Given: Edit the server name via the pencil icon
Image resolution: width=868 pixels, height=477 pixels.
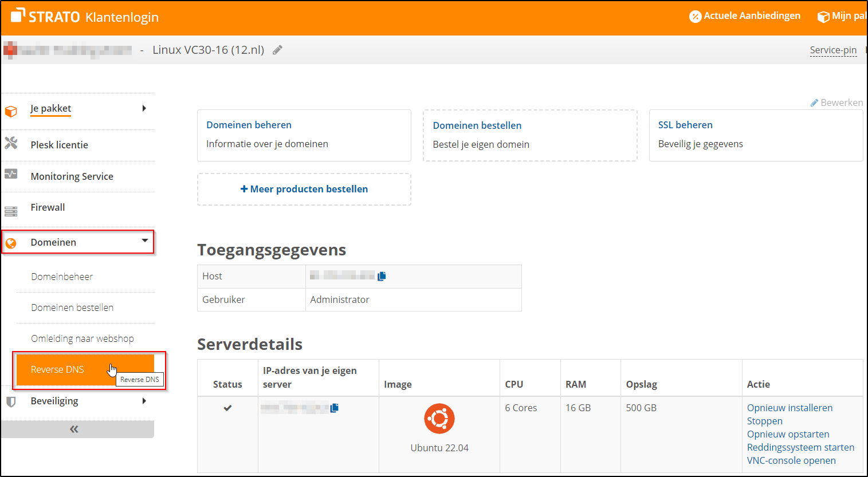Looking at the screenshot, I should pos(277,50).
